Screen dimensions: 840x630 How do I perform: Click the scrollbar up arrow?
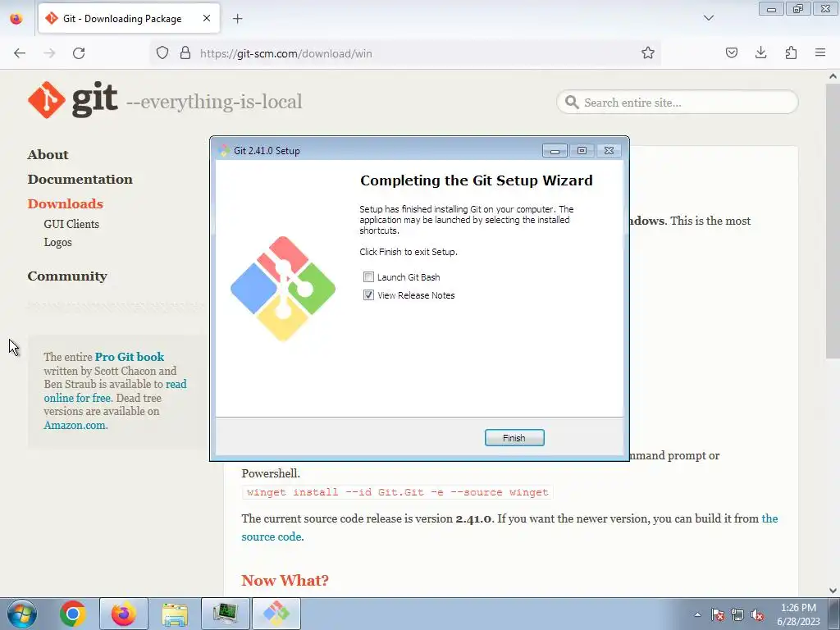(x=833, y=76)
